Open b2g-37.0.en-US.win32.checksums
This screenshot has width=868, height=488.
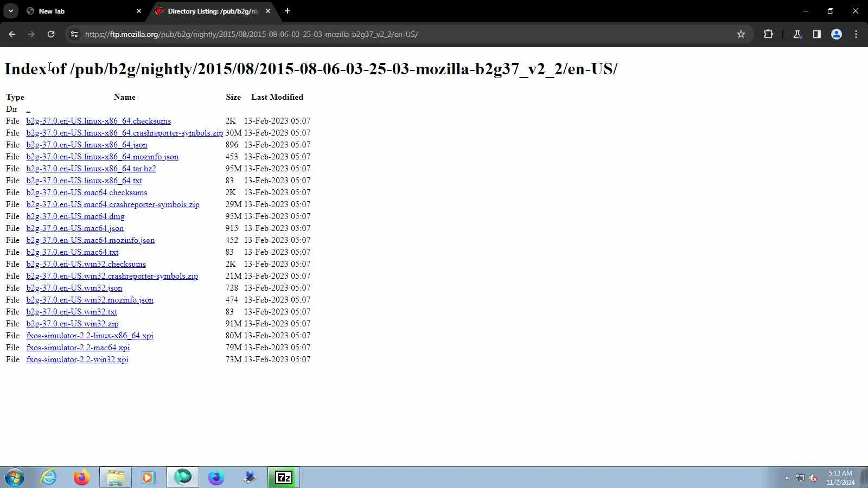pyautogui.click(x=86, y=264)
